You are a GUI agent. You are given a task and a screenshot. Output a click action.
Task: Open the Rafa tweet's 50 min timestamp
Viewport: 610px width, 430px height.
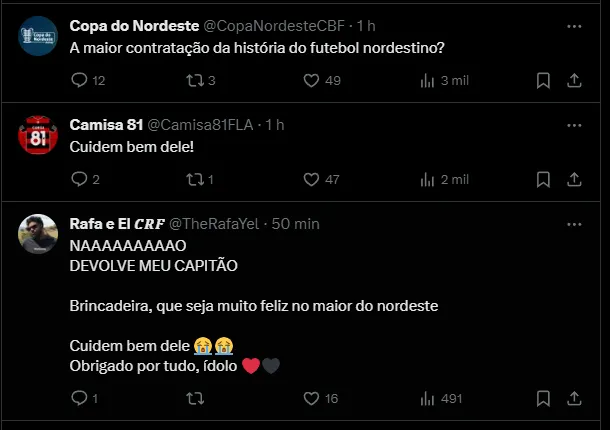click(x=295, y=222)
